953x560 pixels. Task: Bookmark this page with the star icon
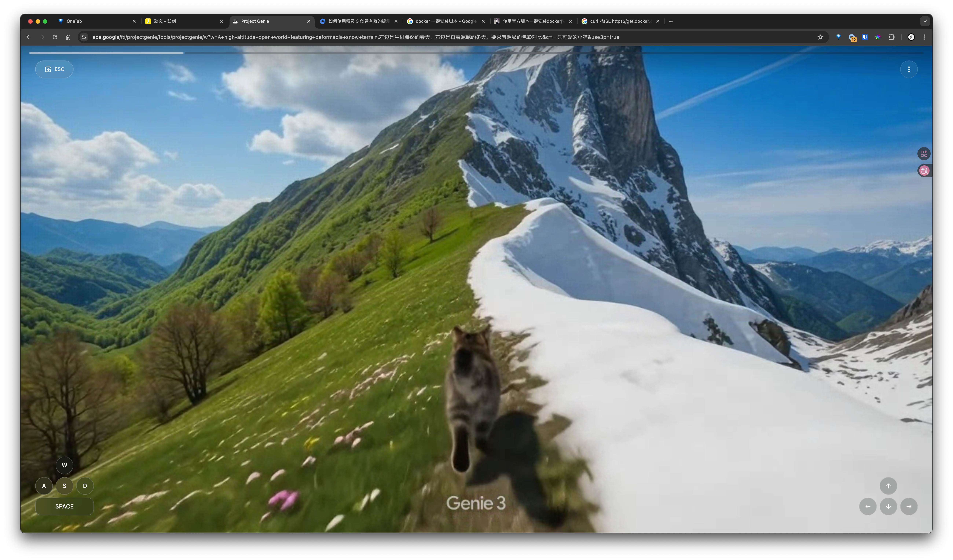820,37
